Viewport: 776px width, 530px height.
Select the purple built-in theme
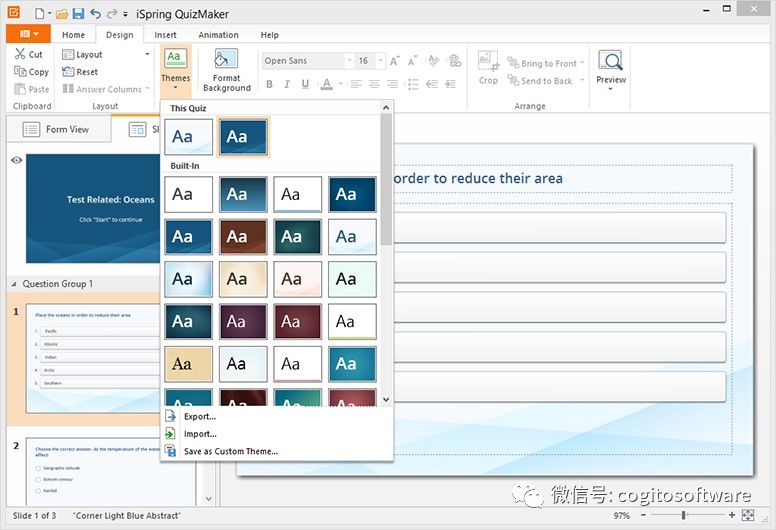pos(243,322)
